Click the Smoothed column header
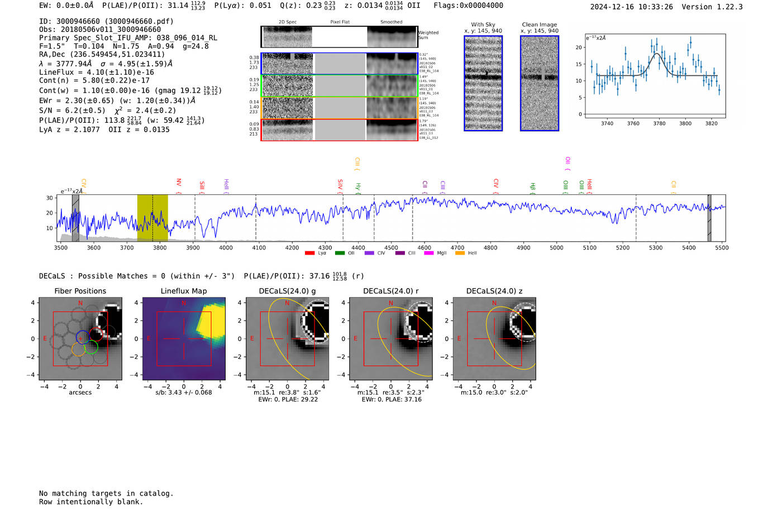The image size is (782, 532). click(x=392, y=22)
